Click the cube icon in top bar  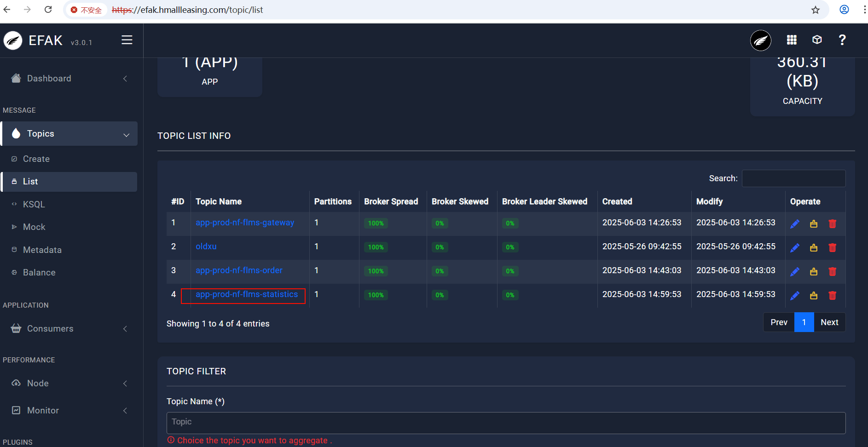(x=817, y=40)
